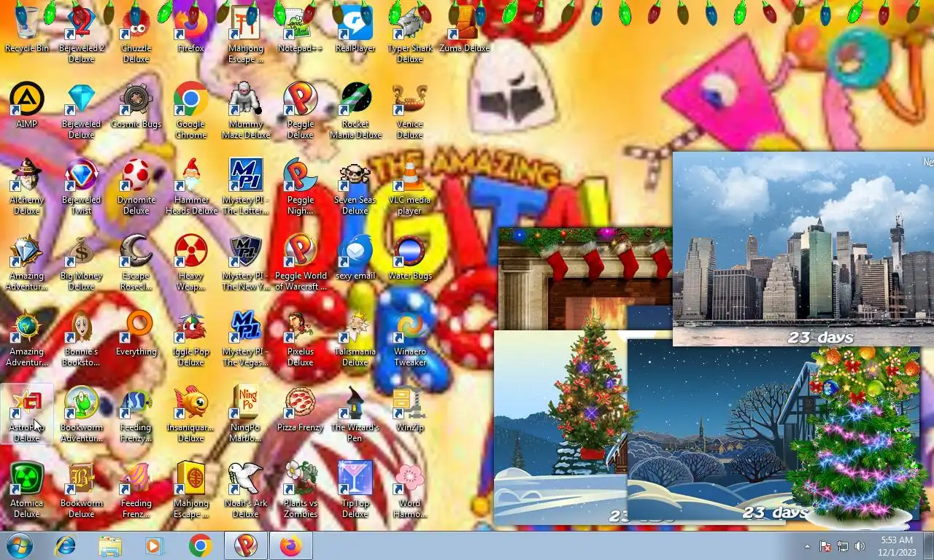This screenshot has width=934, height=560.
Task: Click the decorated Christmas tree gadget
Action: [858, 436]
